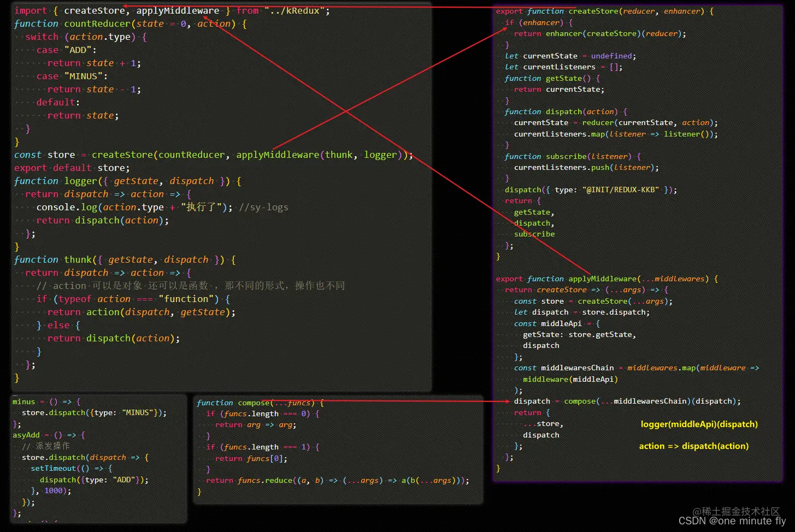Click the dispatch({ type: "@INIT/REDUX-KKB" }) line
The height and width of the screenshot is (532, 795).
click(x=591, y=190)
